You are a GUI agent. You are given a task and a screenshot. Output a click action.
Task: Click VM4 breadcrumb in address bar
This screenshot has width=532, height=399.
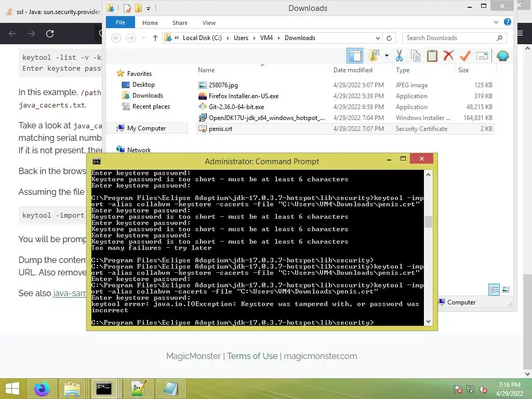point(267,38)
